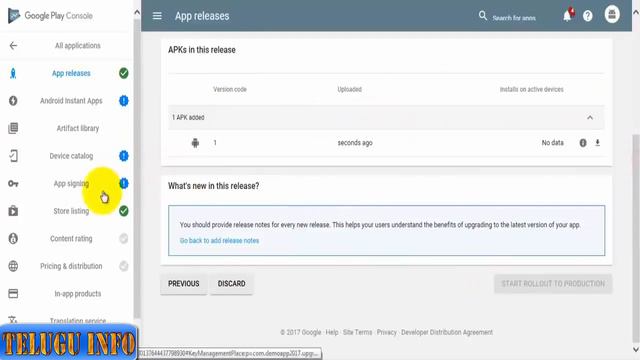This screenshot has width=640, height=360.
Task: Click the DISCARD button
Action: tap(231, 284)
